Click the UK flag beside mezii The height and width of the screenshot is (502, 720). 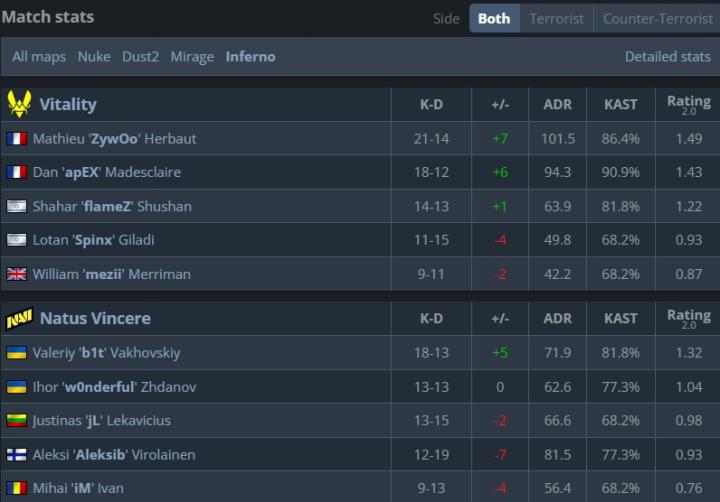pos(16,274)
